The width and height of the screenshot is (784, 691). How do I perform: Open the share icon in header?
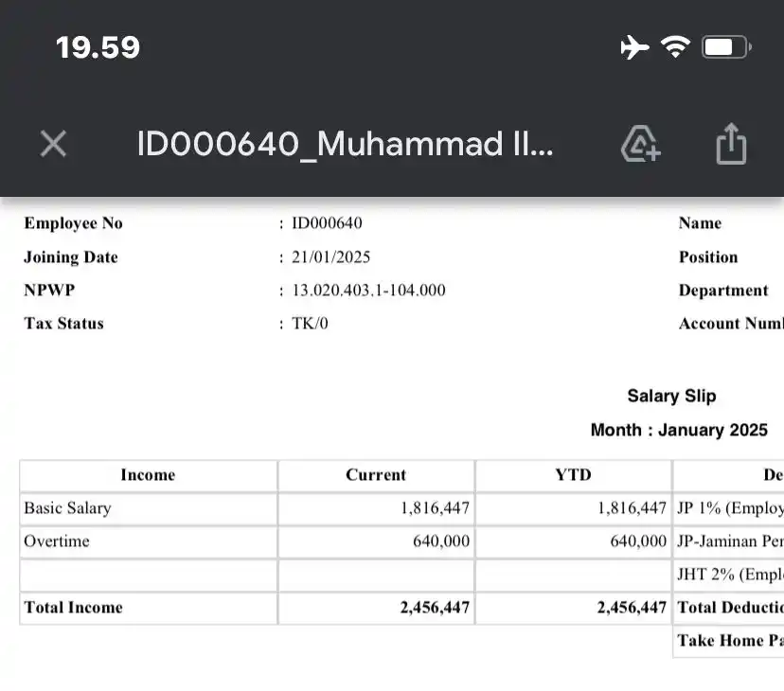[x=731, y=144]
